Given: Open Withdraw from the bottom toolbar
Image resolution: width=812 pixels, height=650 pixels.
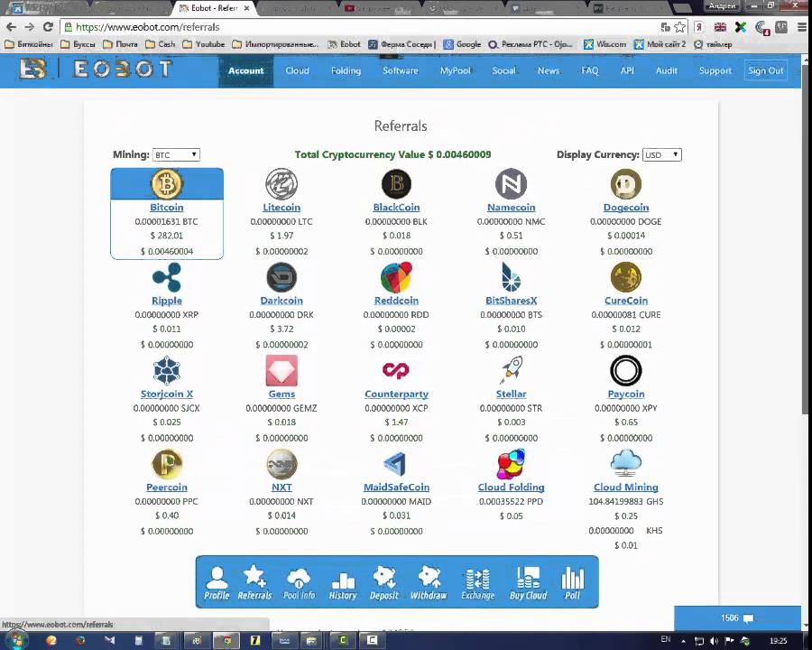Looking at the screenshot, I should [x=429, y=582].
